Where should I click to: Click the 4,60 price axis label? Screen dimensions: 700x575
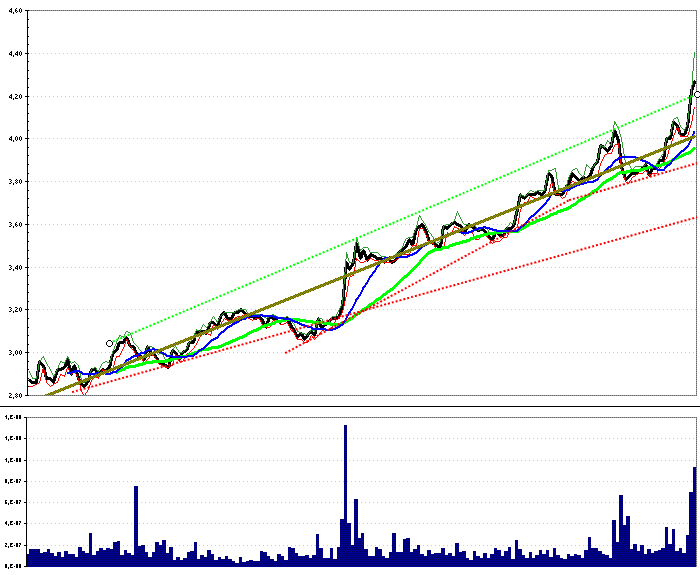(x=15, y=11)
